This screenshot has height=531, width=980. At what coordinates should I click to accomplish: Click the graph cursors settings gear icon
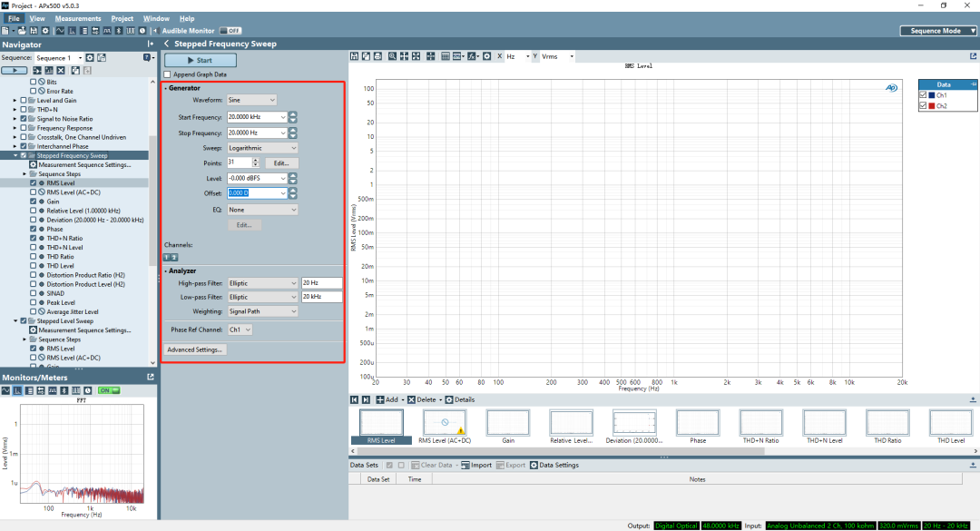pos(487,55)
